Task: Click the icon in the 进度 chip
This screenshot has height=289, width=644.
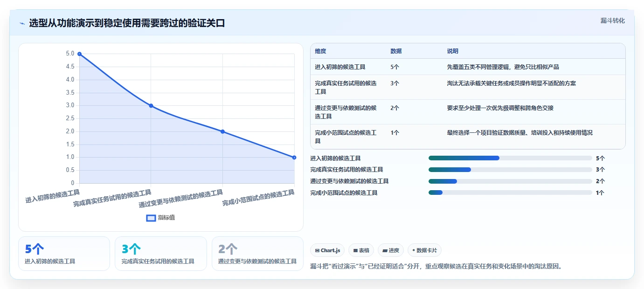Action: 385,251
